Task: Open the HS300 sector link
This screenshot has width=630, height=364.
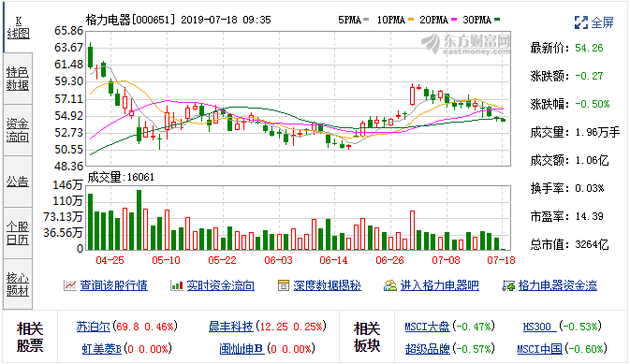Action: pyautogui.click(x=539, y=327)
